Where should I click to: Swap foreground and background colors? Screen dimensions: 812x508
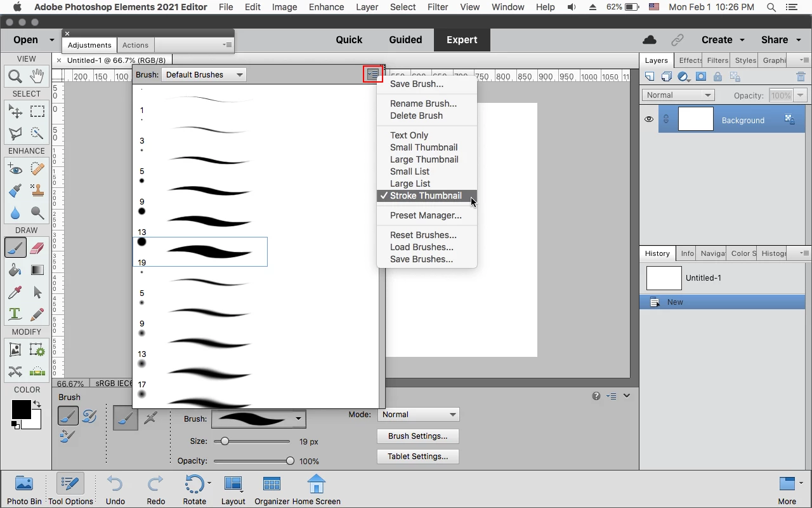37,404
